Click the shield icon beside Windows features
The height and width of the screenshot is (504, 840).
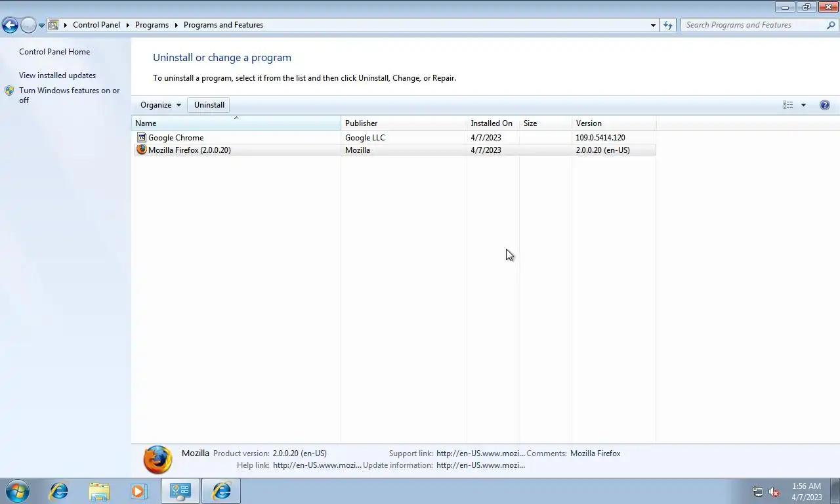(x=9, y=91)
